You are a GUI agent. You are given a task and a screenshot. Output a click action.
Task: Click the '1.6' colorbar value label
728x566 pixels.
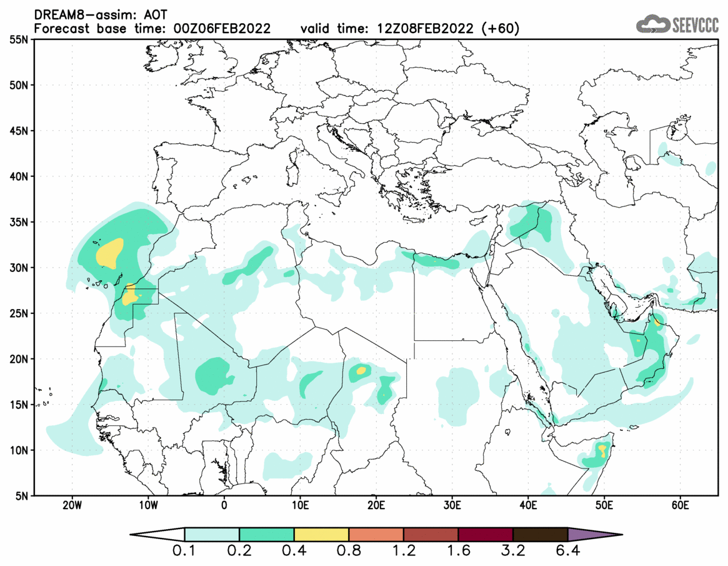point(458,550)
